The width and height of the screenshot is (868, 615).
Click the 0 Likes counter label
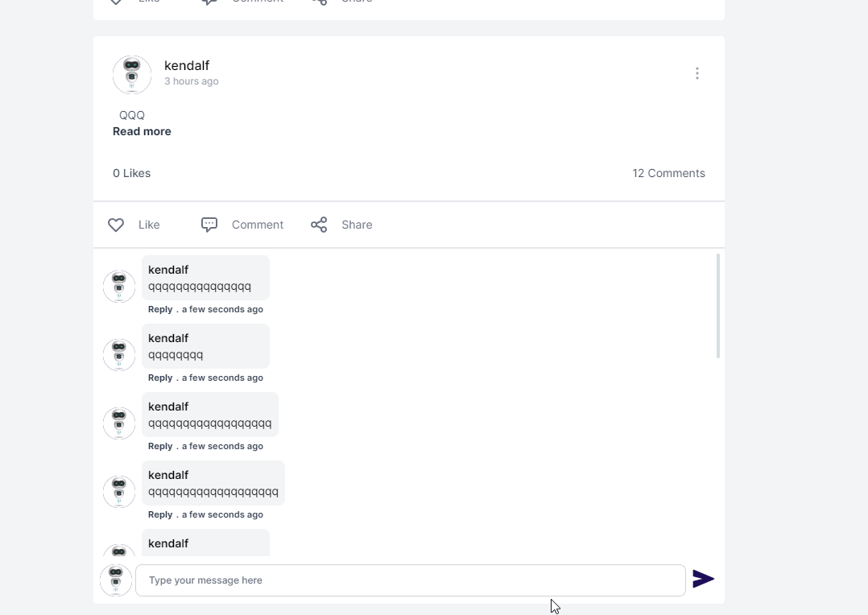[131, 173]
